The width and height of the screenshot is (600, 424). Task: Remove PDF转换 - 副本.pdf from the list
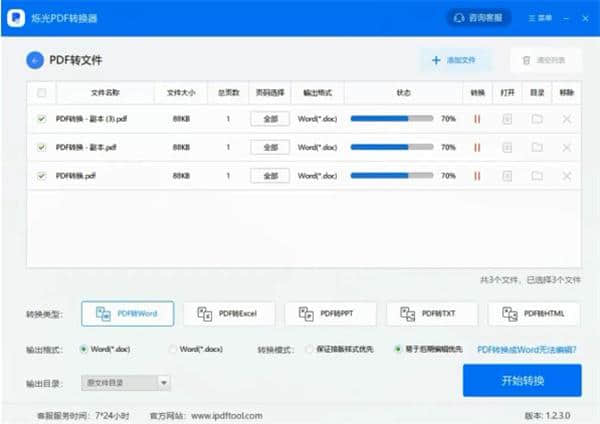(567, 147)
